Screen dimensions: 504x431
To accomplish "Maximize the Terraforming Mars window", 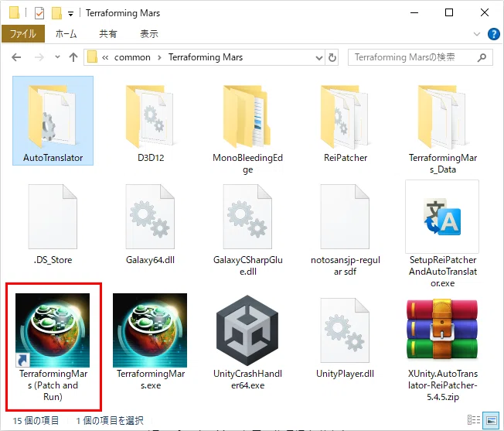I will click(x=449, y=12).
